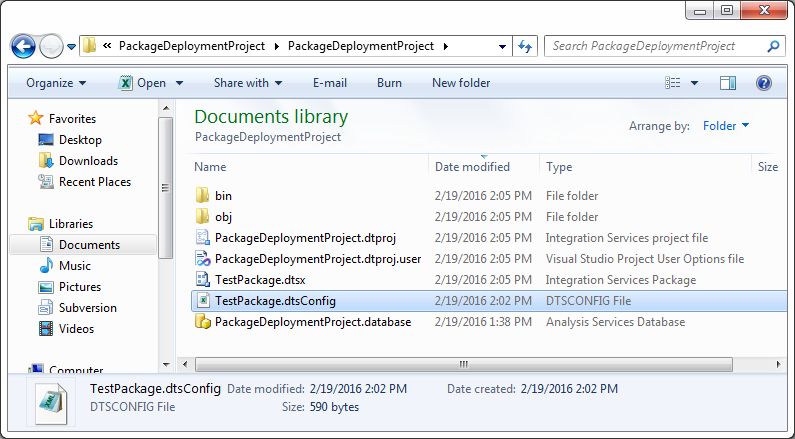Image resolution: width=795 pixels, height=439 pixels.
Task: Open the Share with menu
Action: (247, 83)
